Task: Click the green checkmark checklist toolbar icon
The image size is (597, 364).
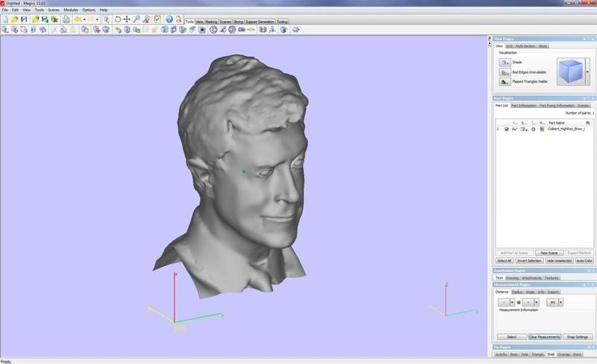Action: click(x=157, y=19)
